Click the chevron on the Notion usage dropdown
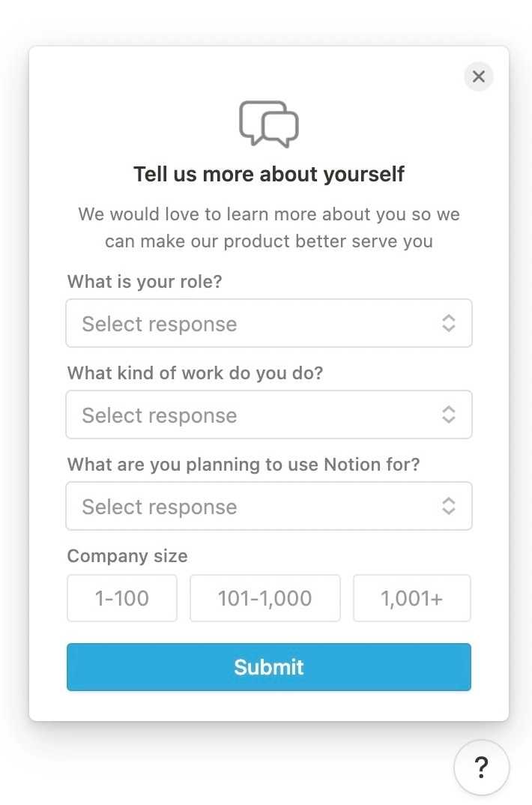The width and height of the screenshot is (532, 805). (448, 506)
